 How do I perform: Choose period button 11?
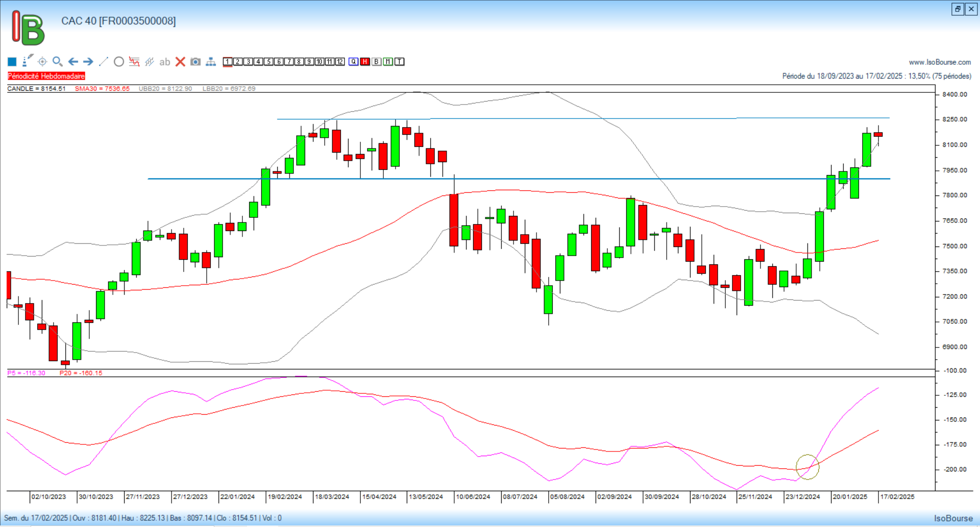pyautogui.click(x=330, y=62)
